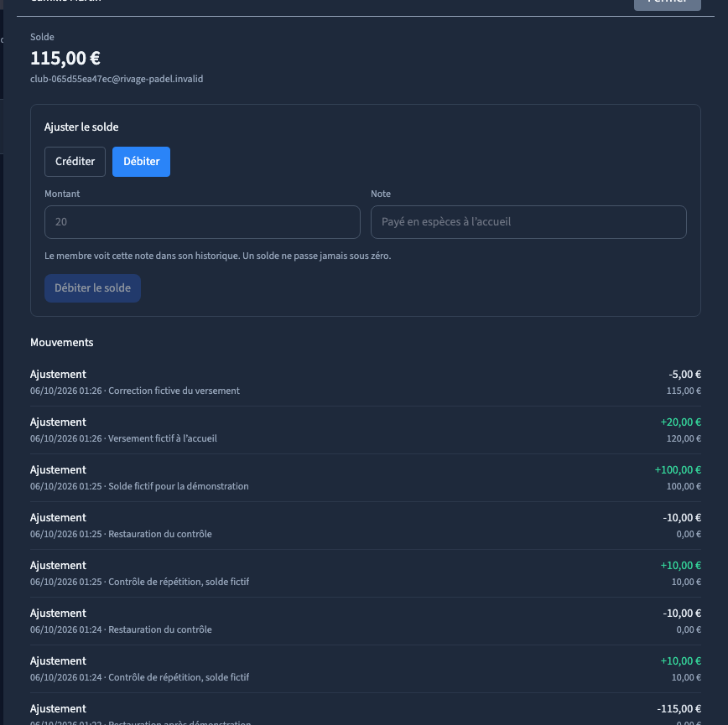Viewport: 728px width, 725px height.
Task: Click -10,00 € in the 01:24 Restauration row
Action: tap(682, 614)
